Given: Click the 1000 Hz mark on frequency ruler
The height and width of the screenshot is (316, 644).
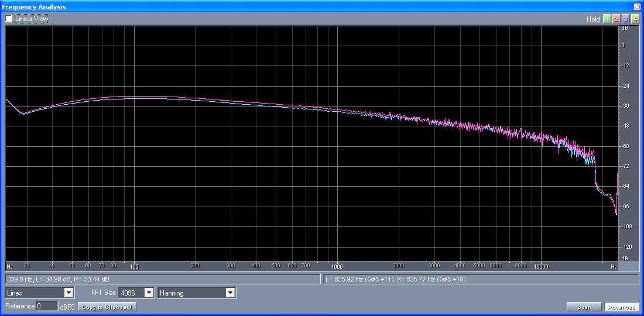Looking at the screenshot, I should pos(336,266).
